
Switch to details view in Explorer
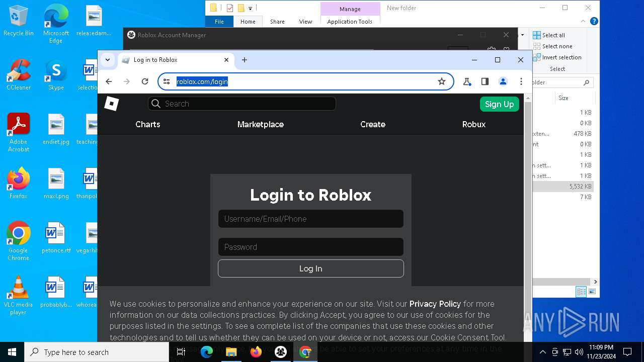tap(581, 292)
